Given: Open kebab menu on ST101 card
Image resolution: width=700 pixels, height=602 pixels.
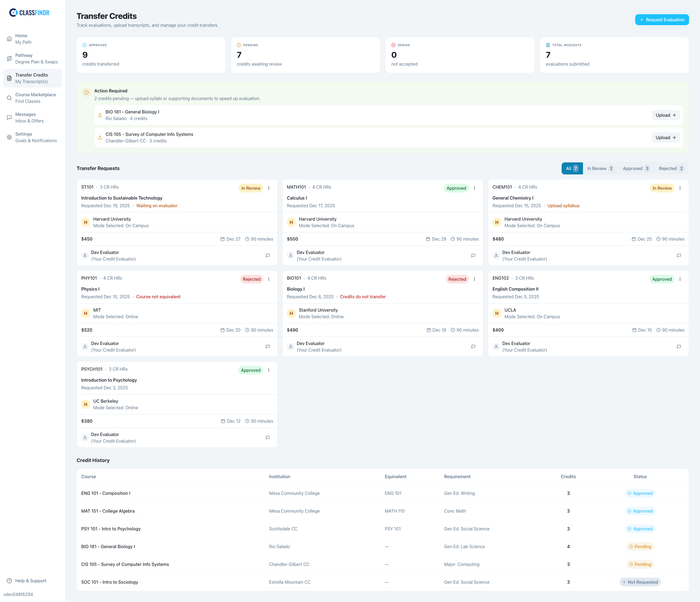Looking at the screenshot, I should click(269, 188).
